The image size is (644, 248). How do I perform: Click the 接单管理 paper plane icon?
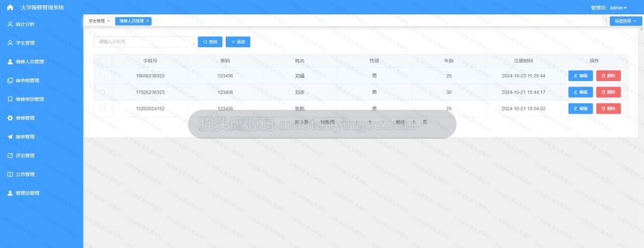coord(10,137)
